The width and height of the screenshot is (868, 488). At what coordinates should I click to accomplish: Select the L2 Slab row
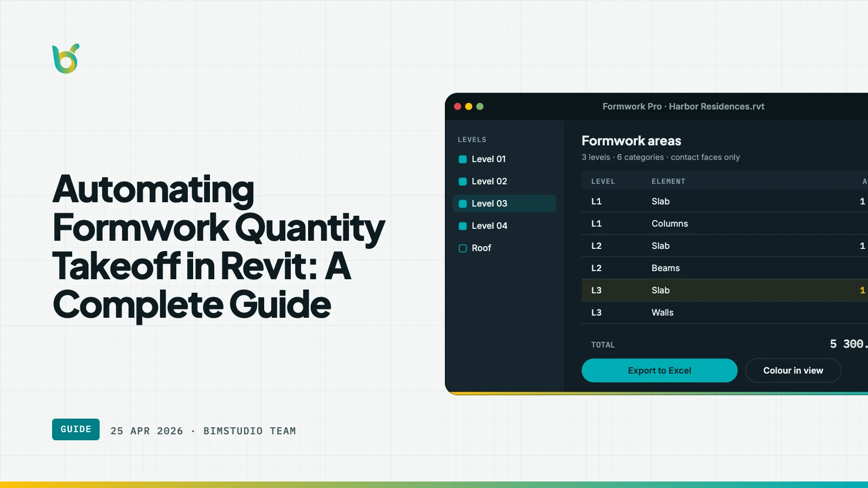click(x=725, y=246)
